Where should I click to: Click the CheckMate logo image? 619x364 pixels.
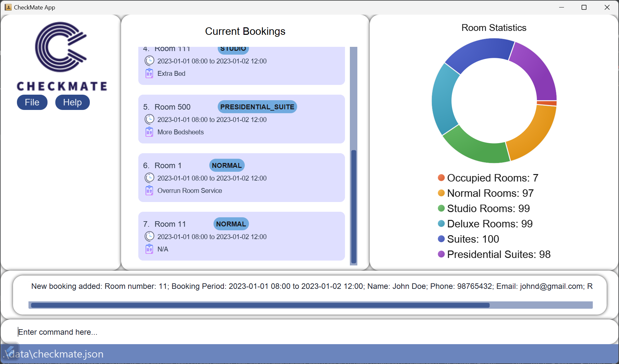(x=62, y=56)
